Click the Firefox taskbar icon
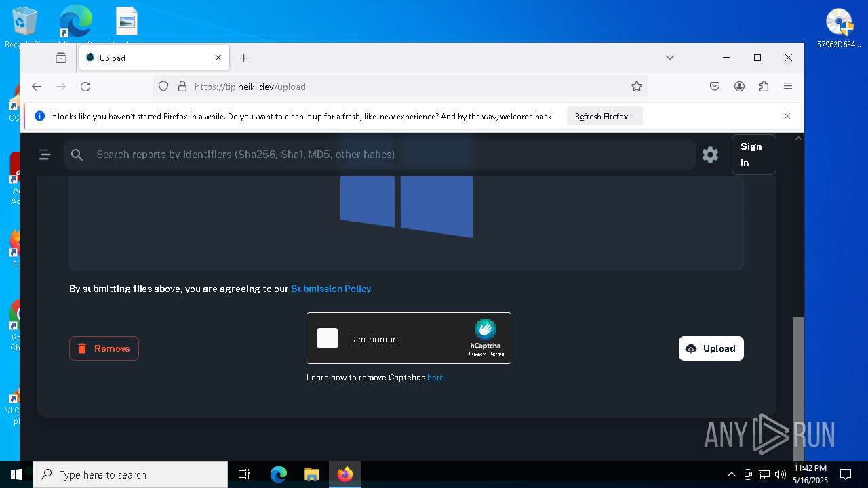 tap(345, 474)
